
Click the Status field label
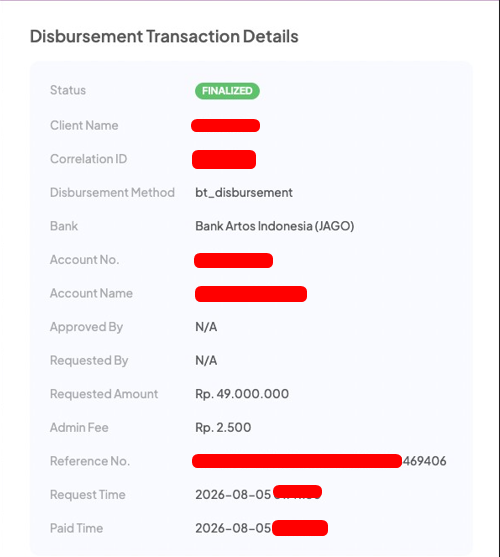click(x=68, y=90)
